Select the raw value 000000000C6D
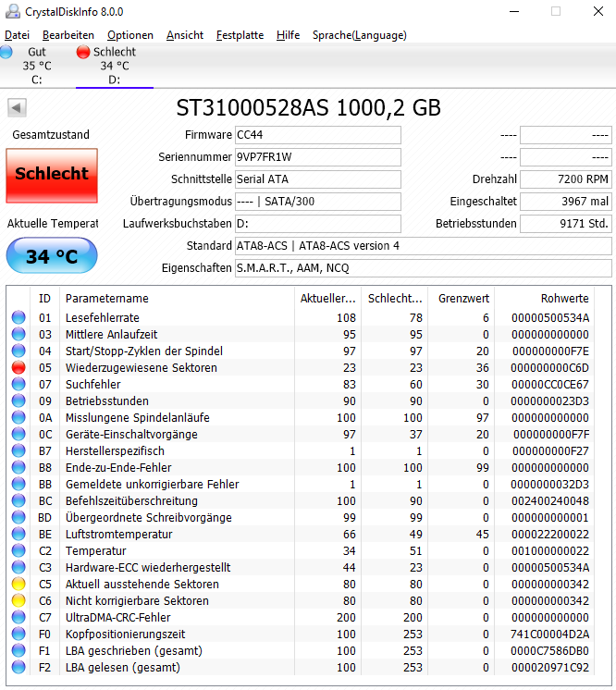The image size is (616, 690). [x=549, y=368]
